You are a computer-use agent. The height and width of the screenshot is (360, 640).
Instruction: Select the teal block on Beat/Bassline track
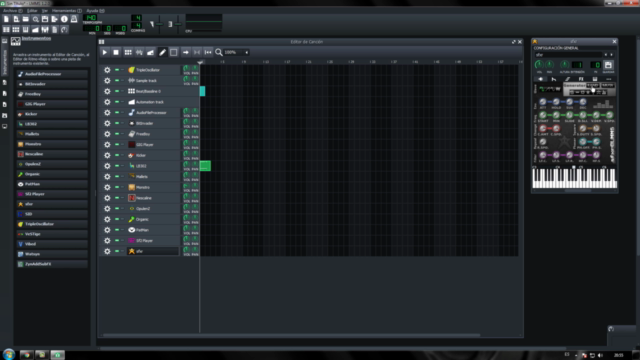pyautogui.click(x=202, y=91)
